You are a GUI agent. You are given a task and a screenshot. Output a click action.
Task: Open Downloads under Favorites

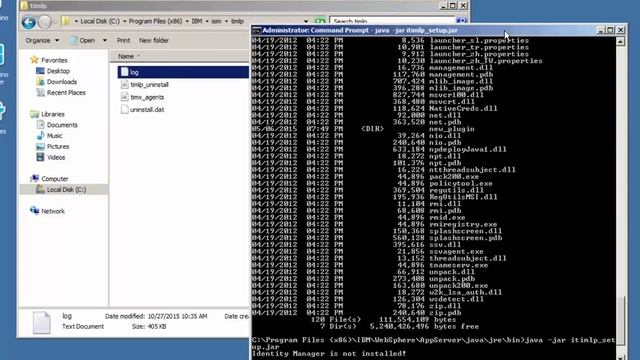coord(62,82)
